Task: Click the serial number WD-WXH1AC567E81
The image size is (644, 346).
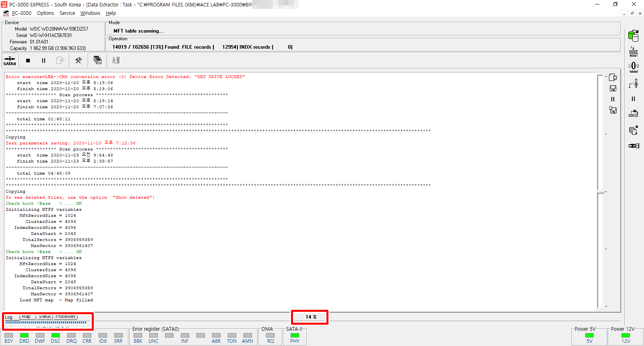Action: click(51, 35)
